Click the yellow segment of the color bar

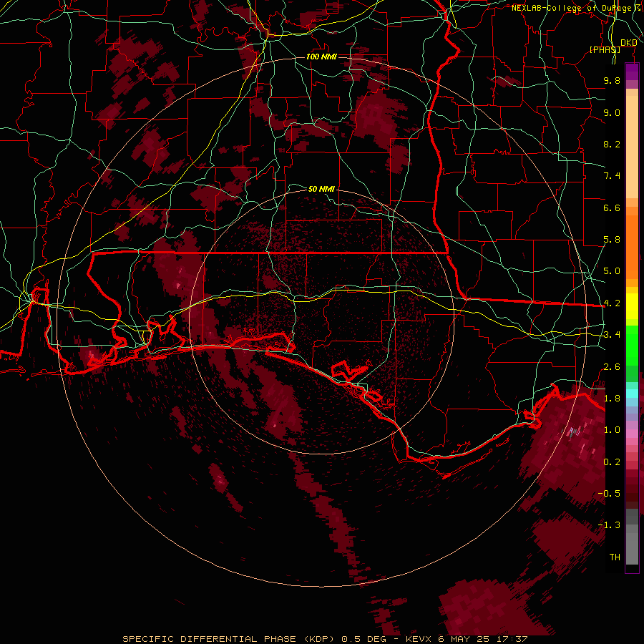pyautogui.click(x=632, y=306)
